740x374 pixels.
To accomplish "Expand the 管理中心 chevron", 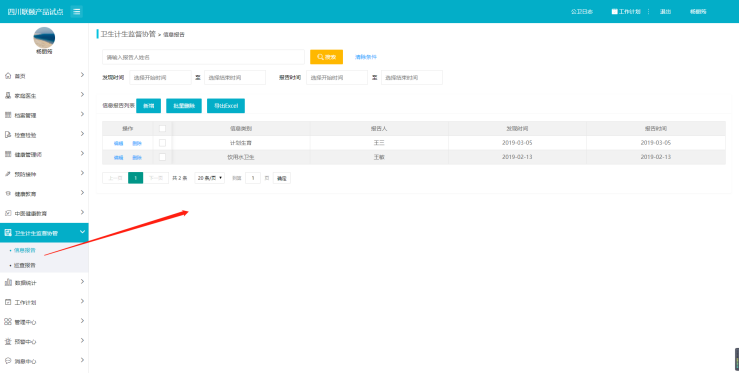I will (x=83, y=321).
